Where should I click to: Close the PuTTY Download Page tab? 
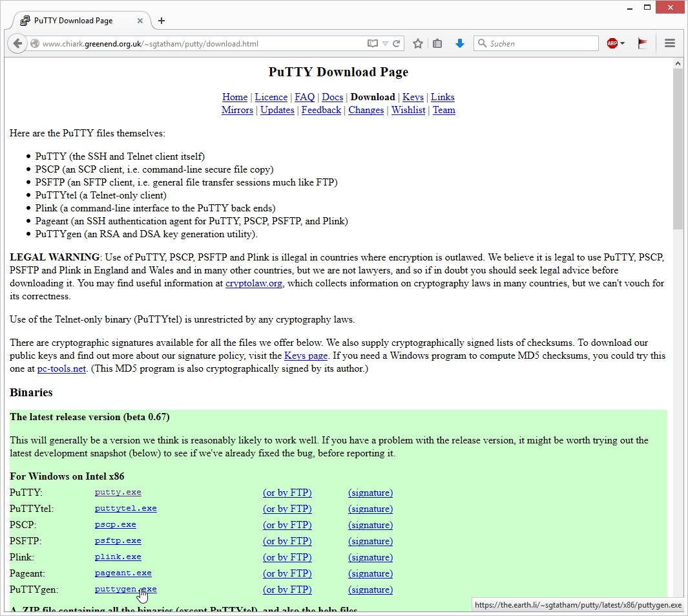140,21
